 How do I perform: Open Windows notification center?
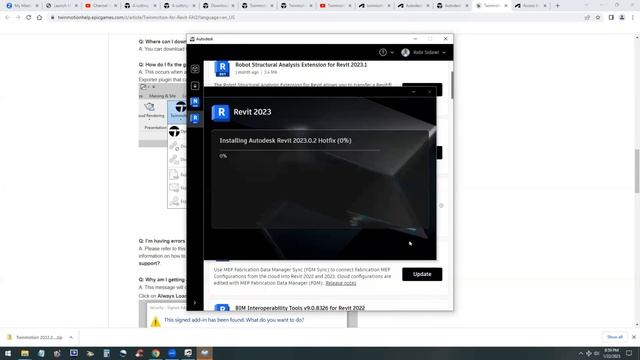[629, 353]
